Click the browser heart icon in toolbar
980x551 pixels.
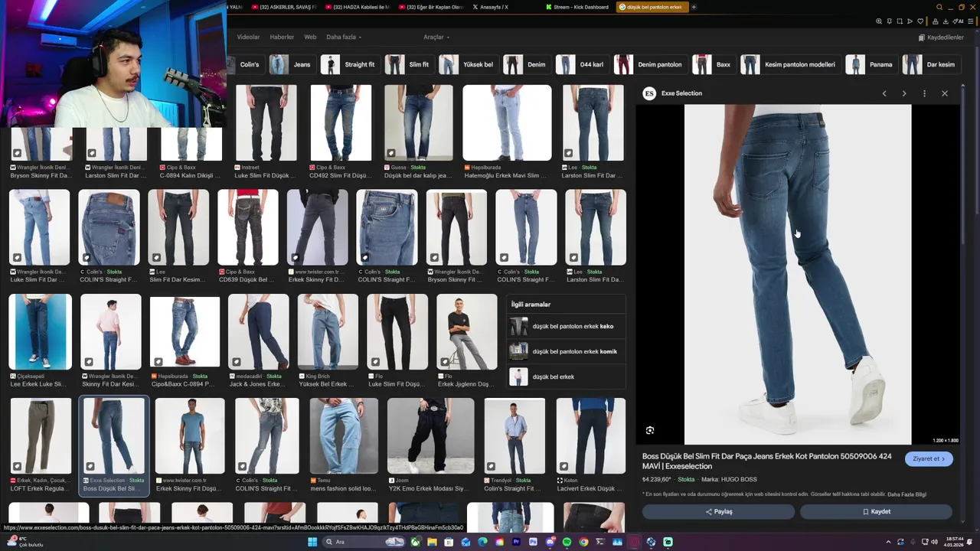pos(920,21)
